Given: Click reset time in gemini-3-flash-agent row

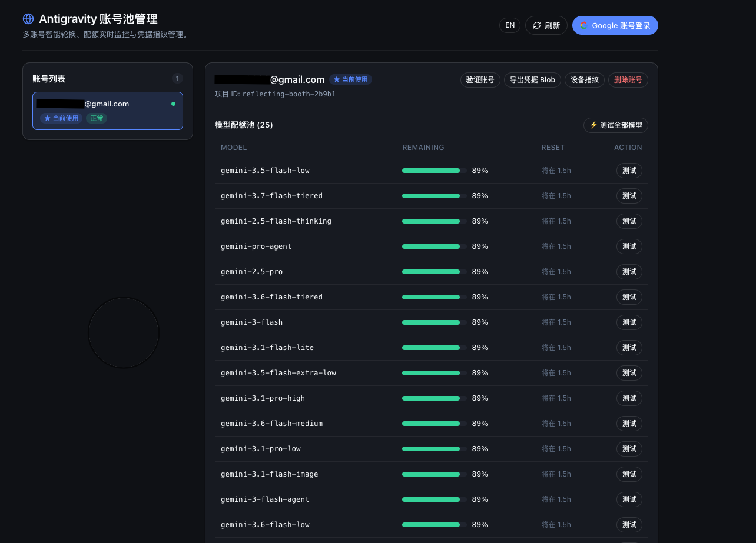Looking at the screenshot, I should click(x=556, y=499).
